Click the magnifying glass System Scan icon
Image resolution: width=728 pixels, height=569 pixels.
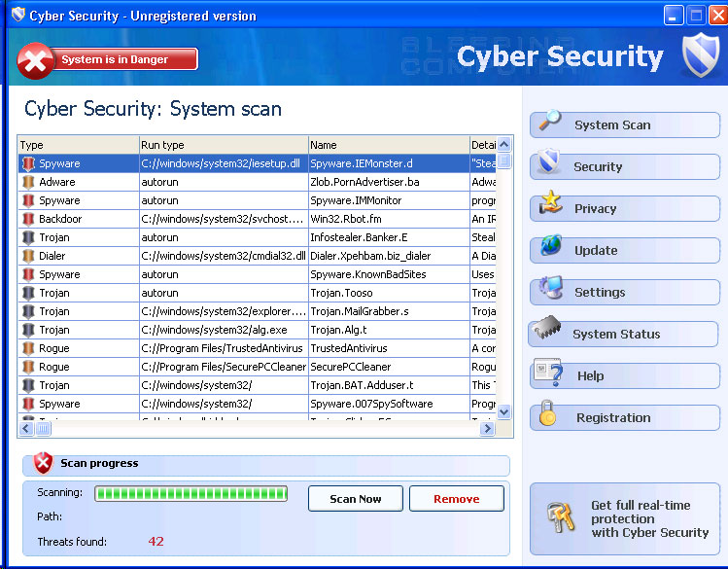[550, 121]
